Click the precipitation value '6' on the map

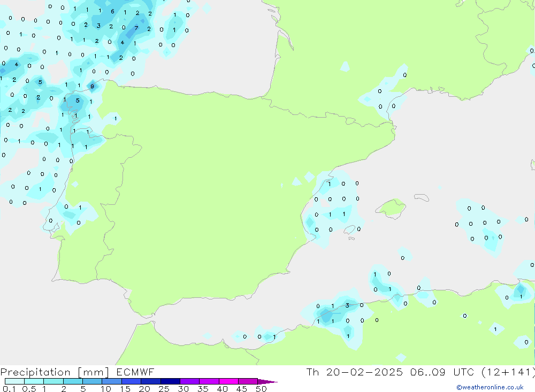112,11
